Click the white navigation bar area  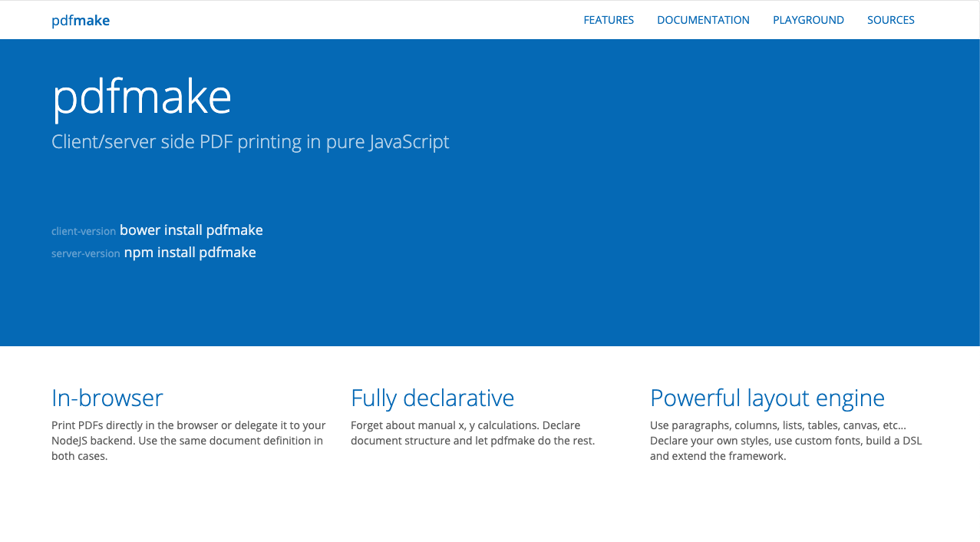pos(345,19)
